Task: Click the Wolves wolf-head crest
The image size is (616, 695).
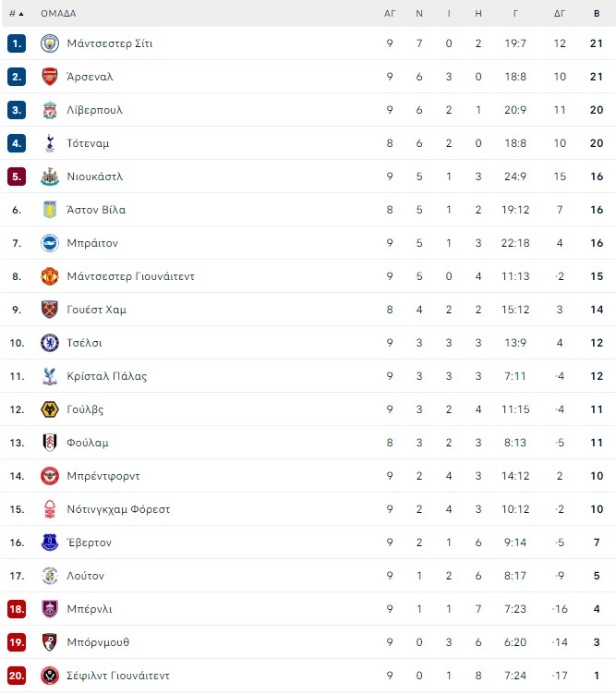Action: click(x=50, y=409)
